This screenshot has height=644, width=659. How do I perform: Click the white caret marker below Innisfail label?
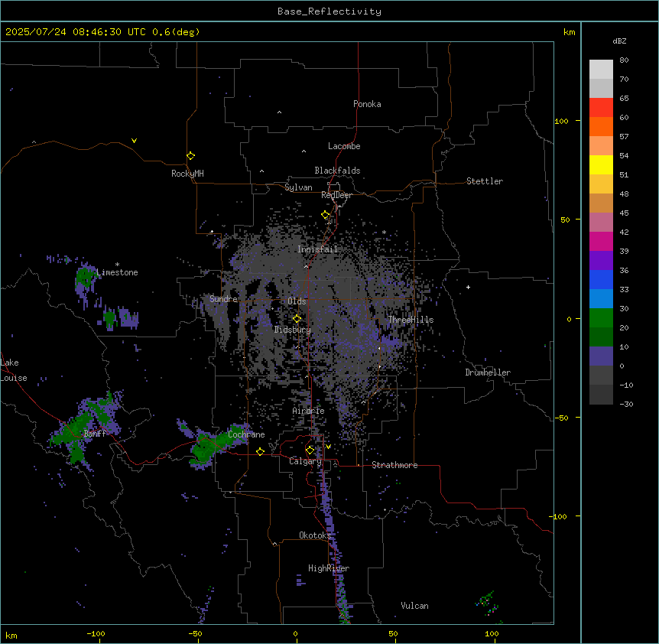306,266
